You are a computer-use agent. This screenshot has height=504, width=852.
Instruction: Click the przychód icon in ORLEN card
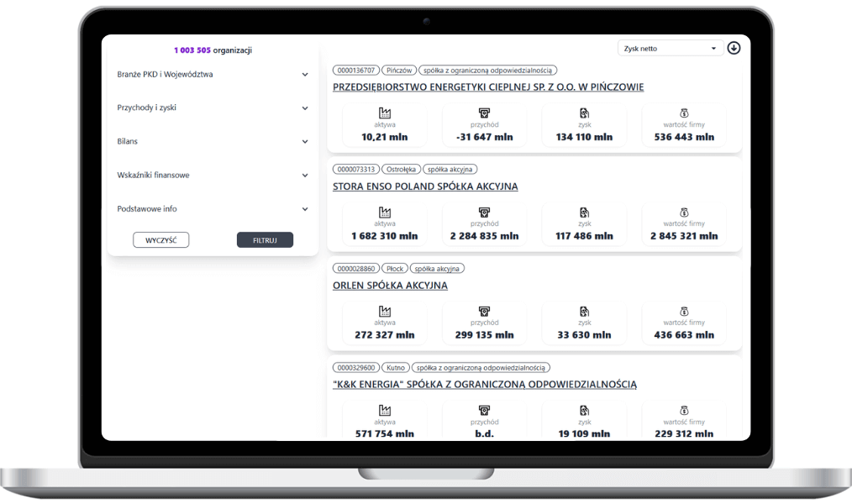[x=484, y=311]
